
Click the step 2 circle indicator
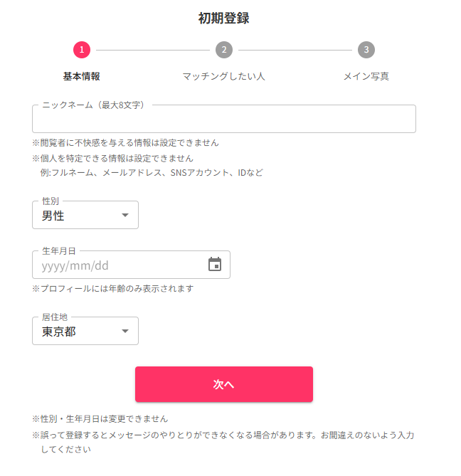[224, 50]
